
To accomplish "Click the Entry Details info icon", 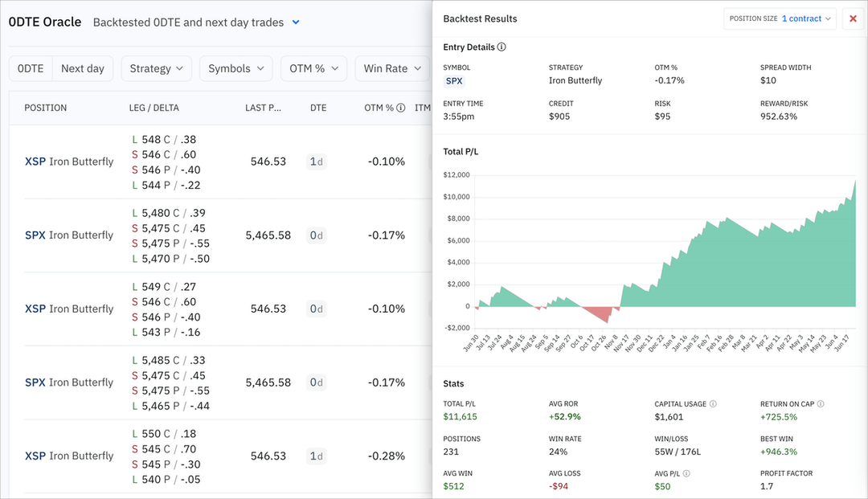I will tap(502, 47).
